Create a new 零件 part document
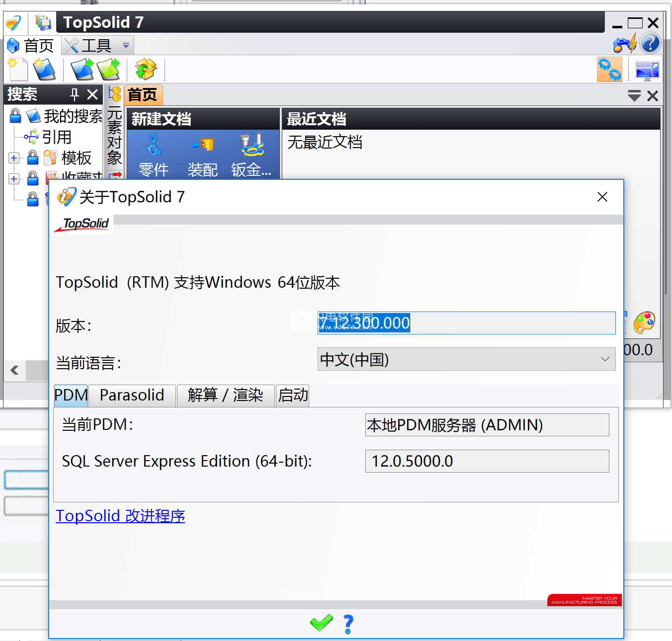 (154, 156)
